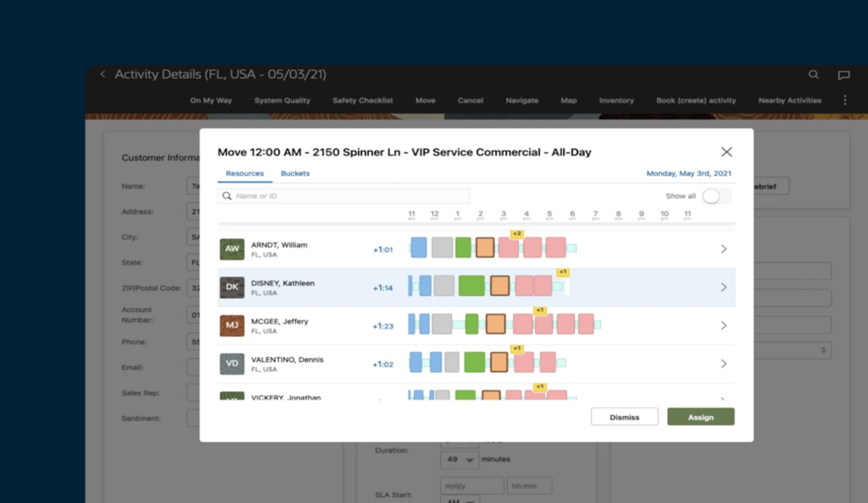Expand ARNDT, William row chevron
868x503 pixels.
pyautogui.click(x=723, y=249)
